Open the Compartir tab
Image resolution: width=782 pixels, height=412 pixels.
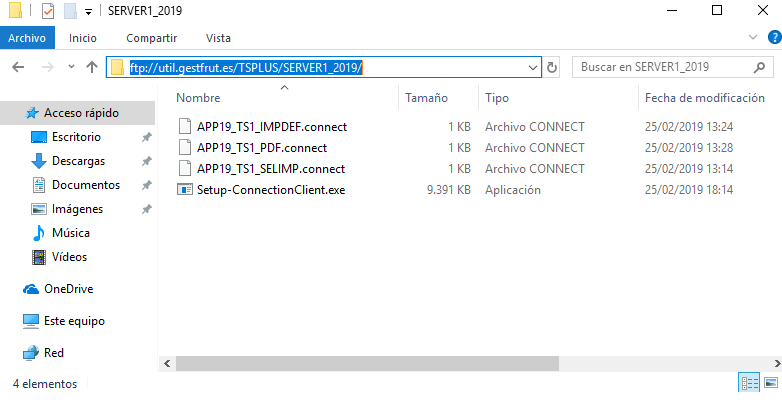coord(152,38)
